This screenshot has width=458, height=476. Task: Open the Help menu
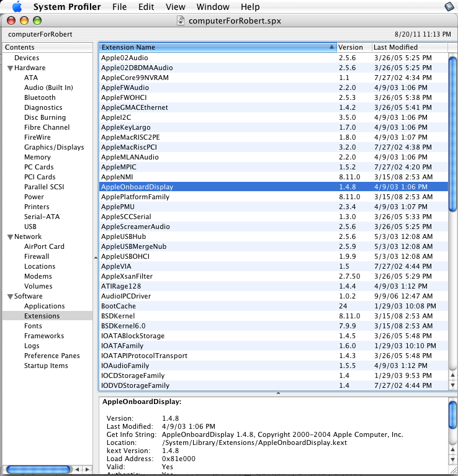[250, 7]
